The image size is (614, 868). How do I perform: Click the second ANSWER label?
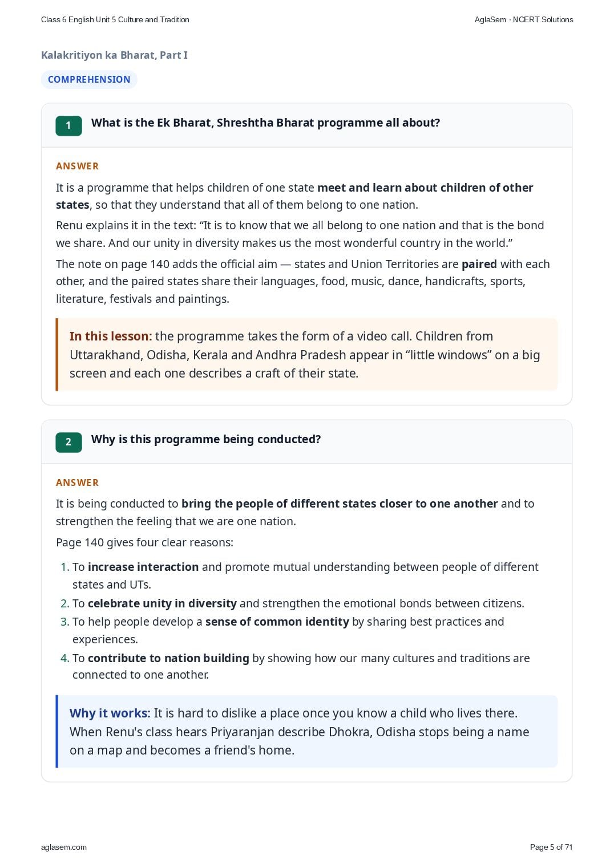point(77,482)
